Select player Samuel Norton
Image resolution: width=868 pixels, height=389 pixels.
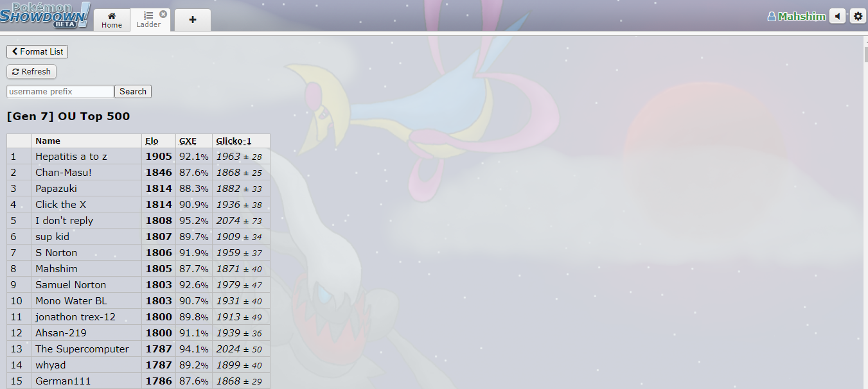[71, 284]
